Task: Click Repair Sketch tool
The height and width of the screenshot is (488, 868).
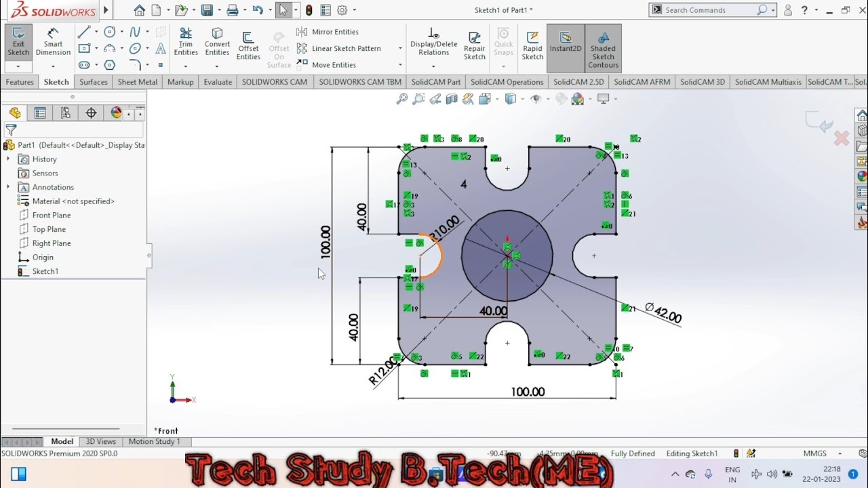Action: coord(475,45)
